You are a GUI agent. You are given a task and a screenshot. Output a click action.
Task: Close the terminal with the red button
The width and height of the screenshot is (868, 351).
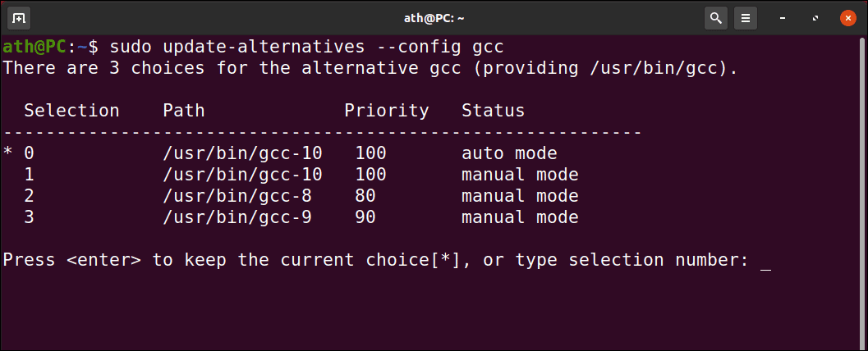(848, 18)
